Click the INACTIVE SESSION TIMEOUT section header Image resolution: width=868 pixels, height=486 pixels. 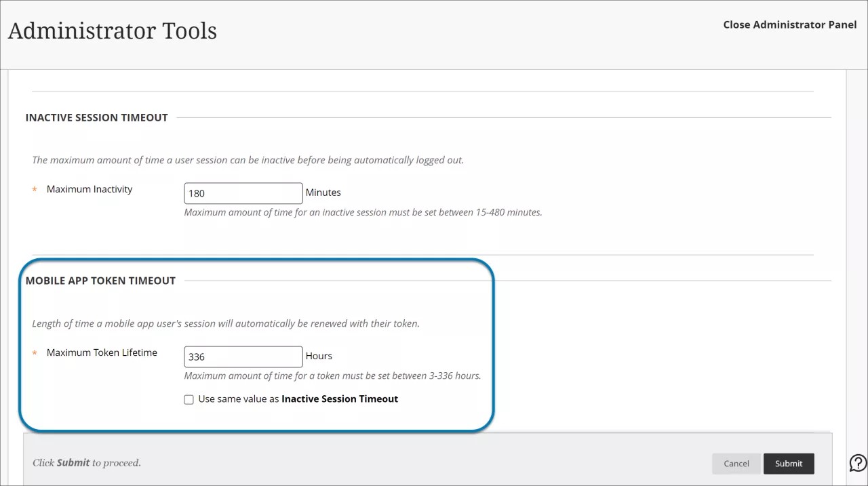coord(96,117)
